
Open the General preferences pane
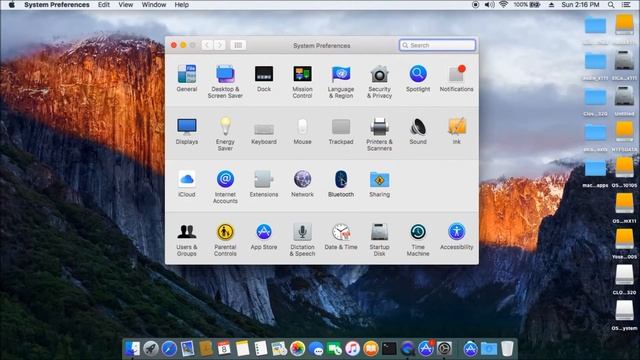187,79
